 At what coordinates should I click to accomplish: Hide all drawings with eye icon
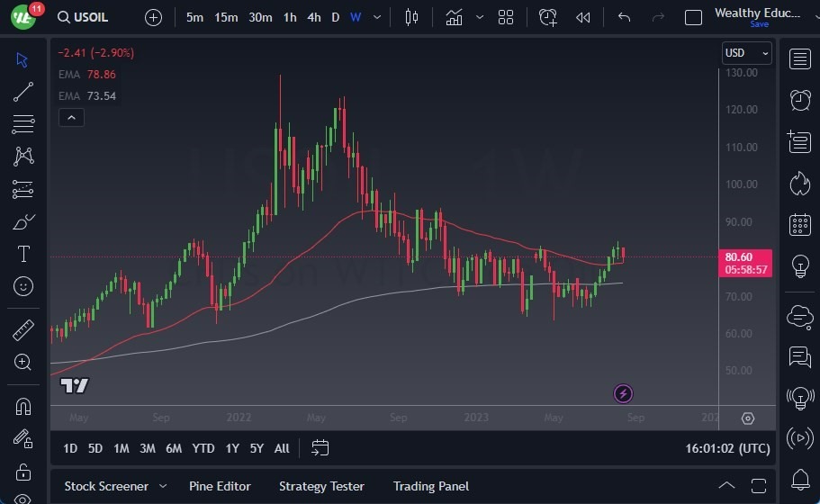[x=23, y=499]
